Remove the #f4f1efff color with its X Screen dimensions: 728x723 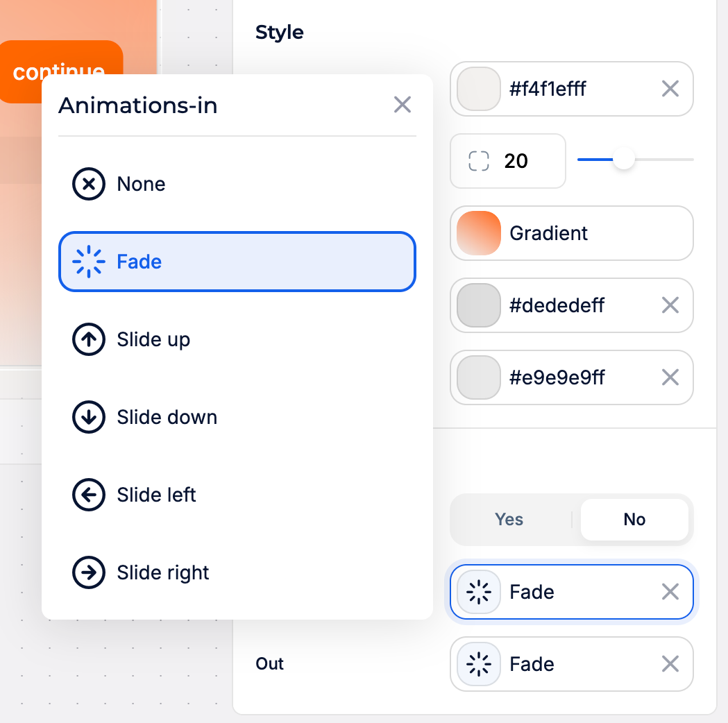pos(670,89)
